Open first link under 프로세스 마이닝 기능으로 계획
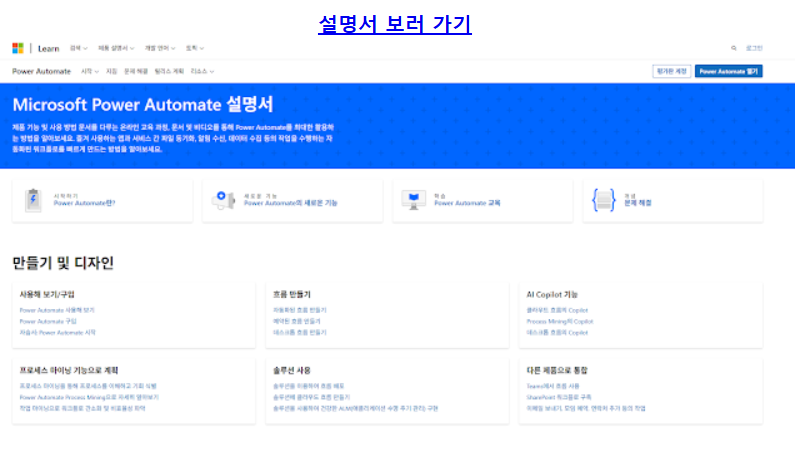 pos(88,386)
